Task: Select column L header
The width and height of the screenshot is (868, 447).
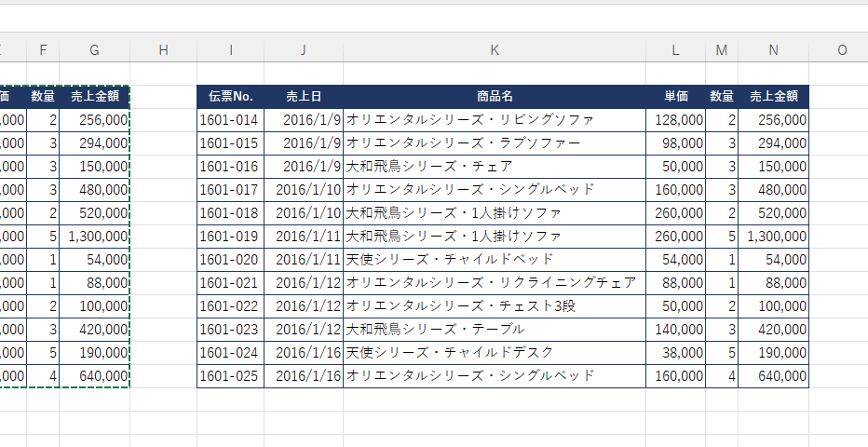Action: [675, 49]
